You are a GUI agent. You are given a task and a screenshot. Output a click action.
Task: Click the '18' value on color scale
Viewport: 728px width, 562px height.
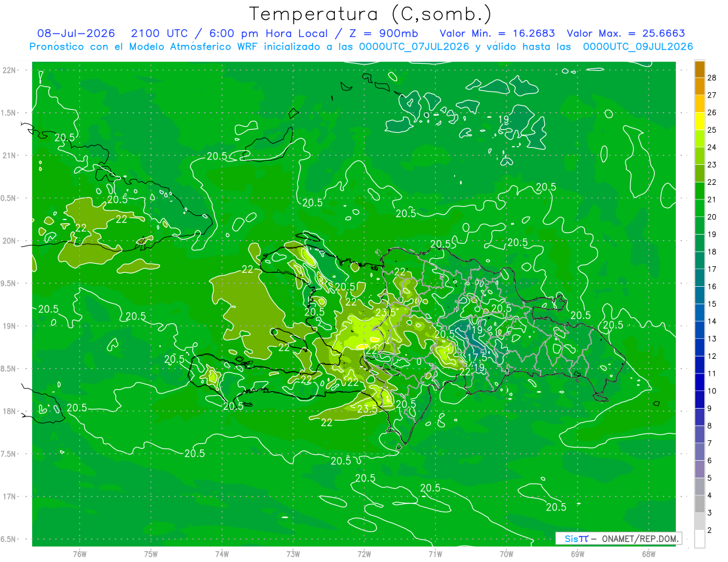point(712,252)
